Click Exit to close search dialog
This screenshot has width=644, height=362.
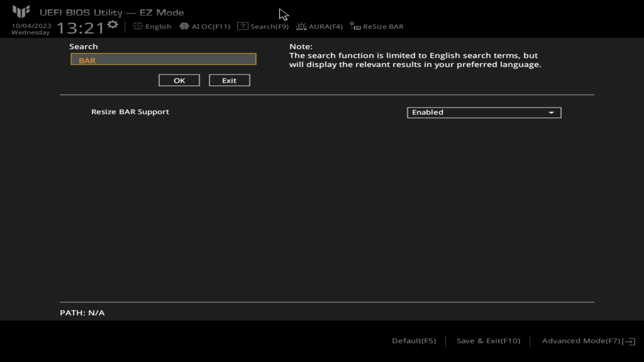coord(229,80)
